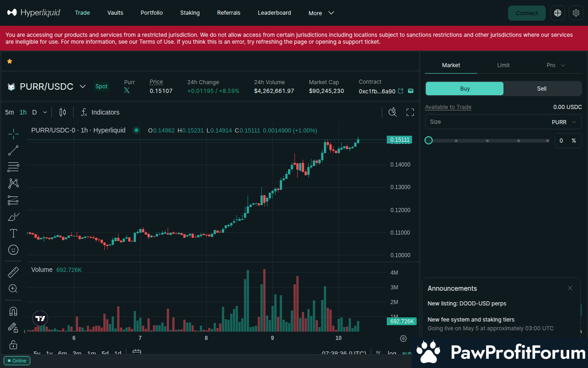This screenshot has width=588, height=368.
Task: Select the trend line drawing tool
Action: click(13, 150)
